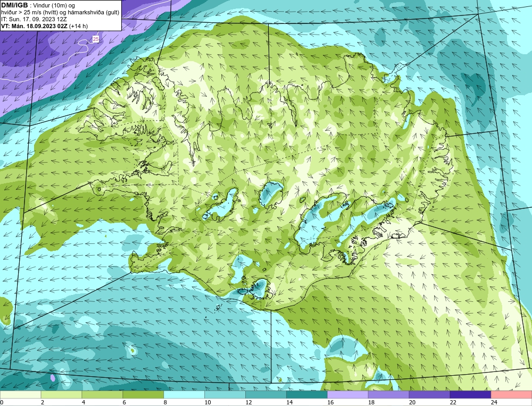Click the medium purple 18–20 m/s legend swatch

[x=388, y=395]
